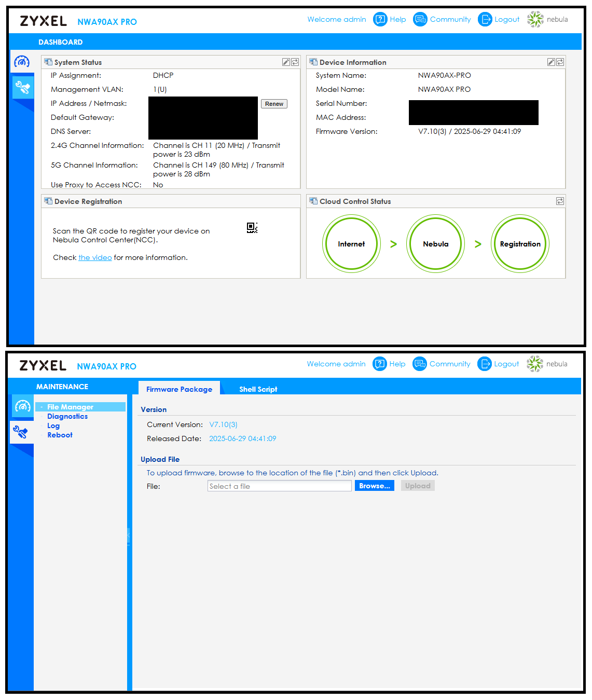The height and width of the screenshot is (700, 592).
Task: Click Device Registration panel title icon
Action: (x=48, y=201)
